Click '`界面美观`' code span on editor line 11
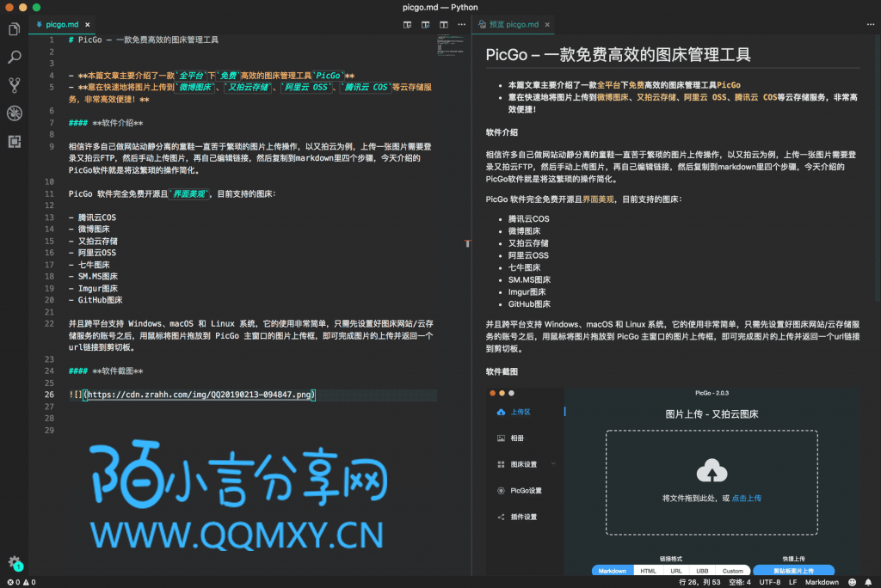Image resolution: width=881 pixels, height=588 pixels. point(188,193)
